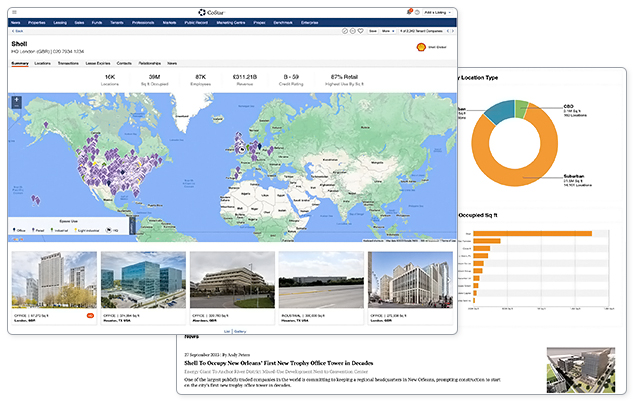Open the Professionals navigation item
The image size is (640, 419).
pos(143,23)
